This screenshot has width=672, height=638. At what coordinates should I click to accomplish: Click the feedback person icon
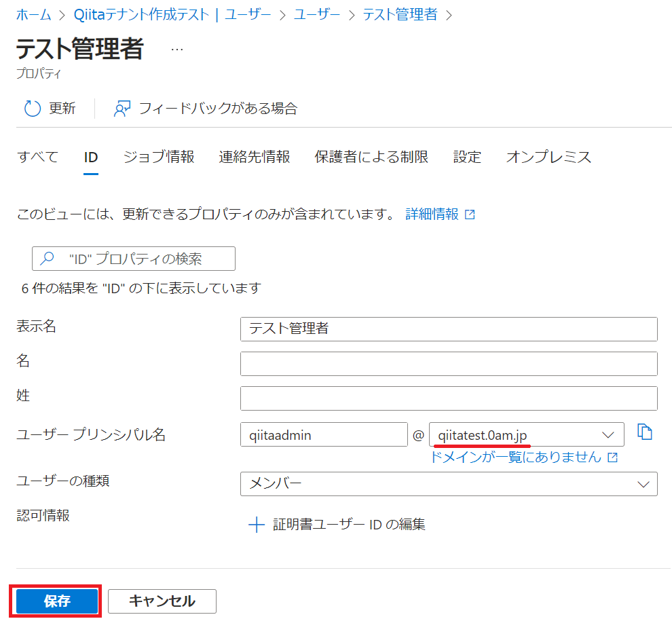point(122,109)
